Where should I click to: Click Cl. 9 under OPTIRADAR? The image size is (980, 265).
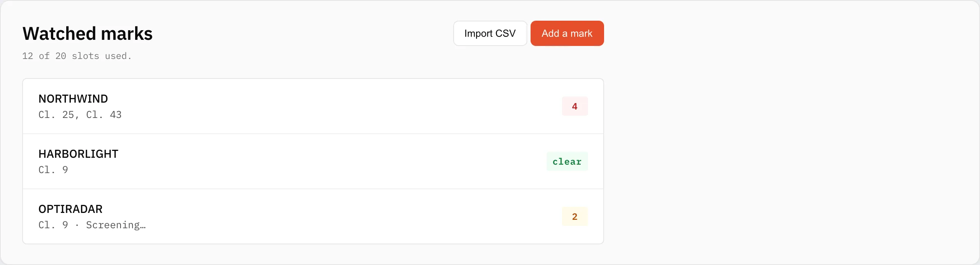click(x=53, y=225)
